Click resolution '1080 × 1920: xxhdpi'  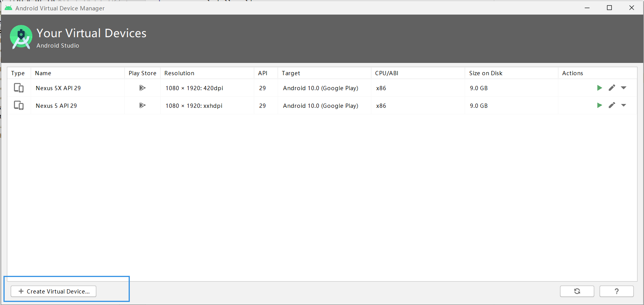point(194,106)
